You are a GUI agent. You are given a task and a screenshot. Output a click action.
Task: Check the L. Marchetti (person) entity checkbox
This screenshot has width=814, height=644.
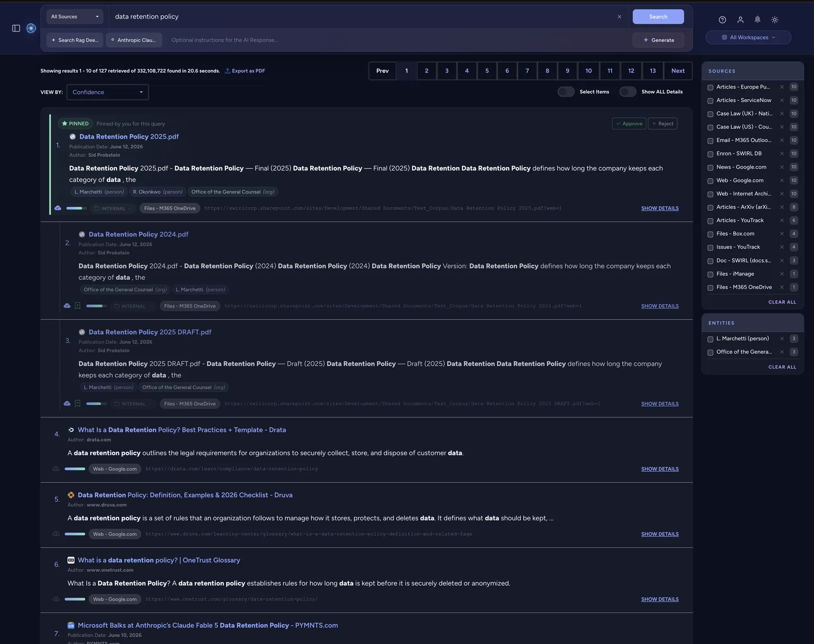[710, 339]
